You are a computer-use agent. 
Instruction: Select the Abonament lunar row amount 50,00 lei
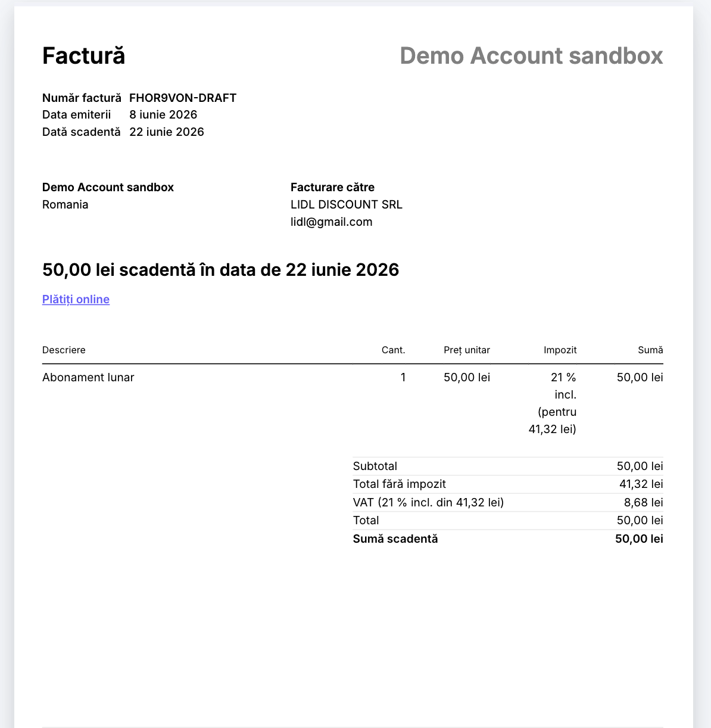(640, 377)
